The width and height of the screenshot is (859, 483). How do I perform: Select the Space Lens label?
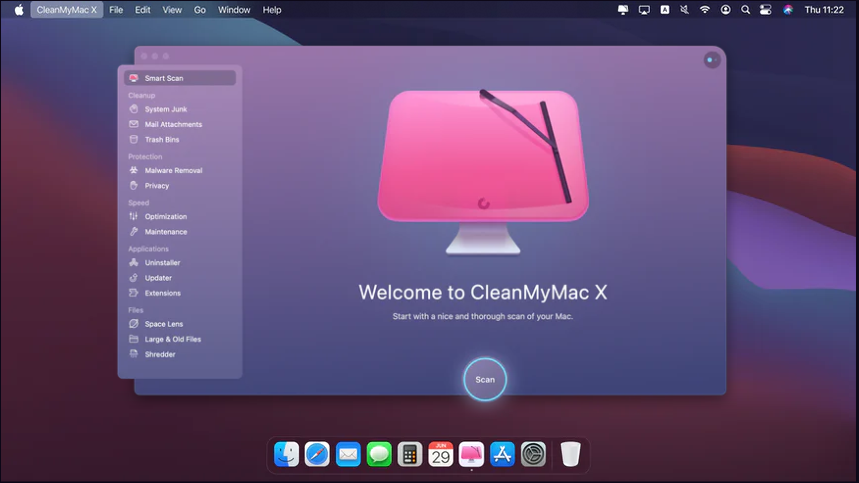pyautogui.click(x=164, y=324)
